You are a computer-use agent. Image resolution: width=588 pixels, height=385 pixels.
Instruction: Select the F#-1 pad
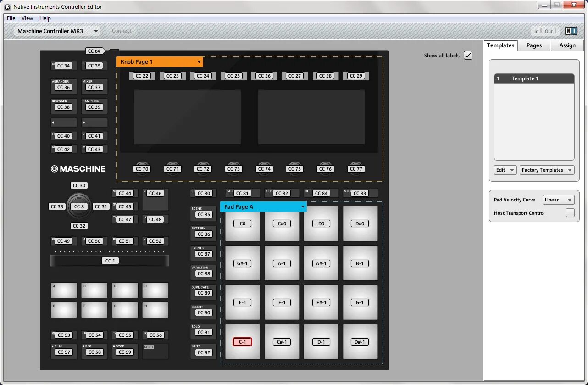click(321, 302)
